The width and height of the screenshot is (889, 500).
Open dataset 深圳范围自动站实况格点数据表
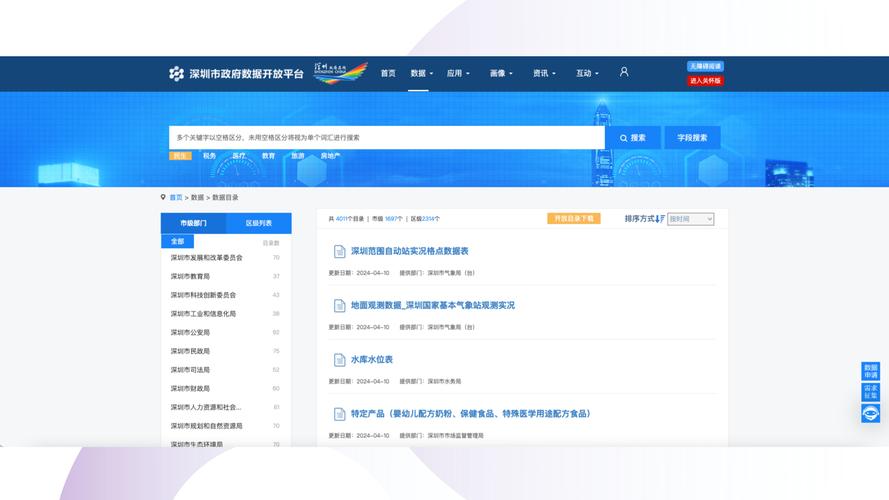[x=409, y=251]
